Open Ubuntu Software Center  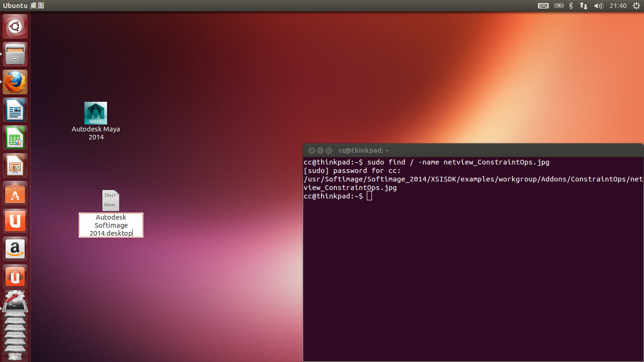tap(15, 193)
